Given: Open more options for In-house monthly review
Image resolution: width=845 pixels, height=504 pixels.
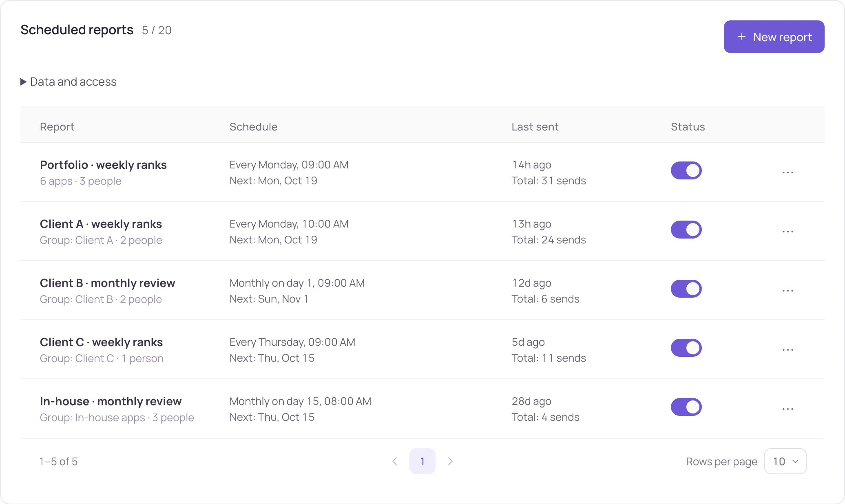Looking at the screenshot, I should [787, 409].
